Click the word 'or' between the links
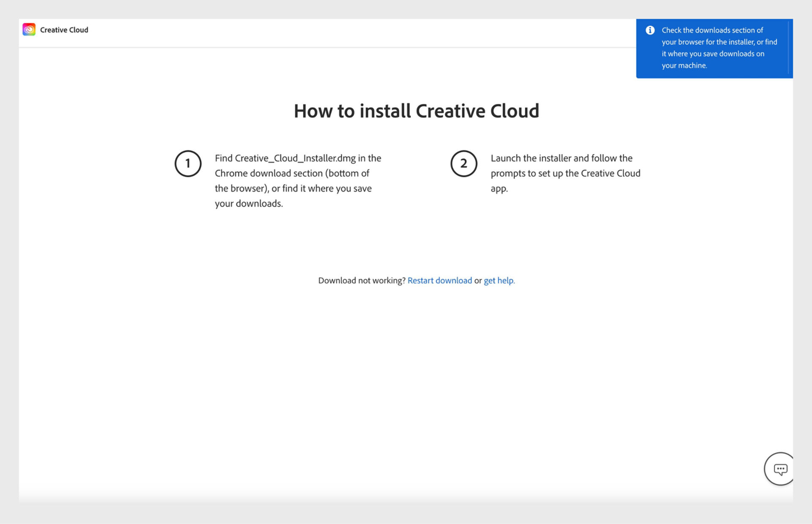The height and width of the screenshot is (524, 812). (478, 281)
